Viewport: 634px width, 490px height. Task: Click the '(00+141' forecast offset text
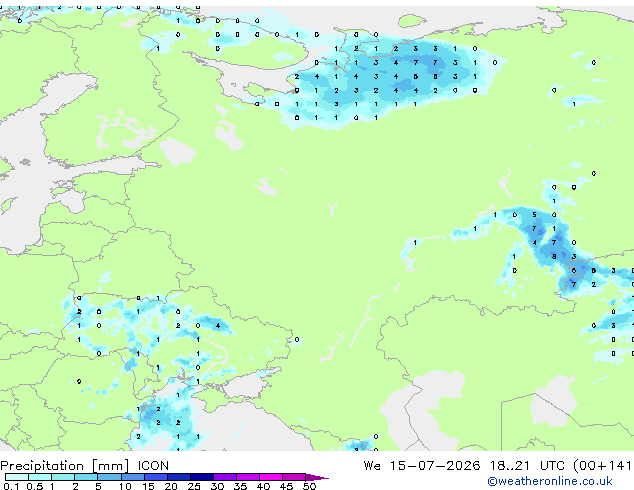(602, 466)
